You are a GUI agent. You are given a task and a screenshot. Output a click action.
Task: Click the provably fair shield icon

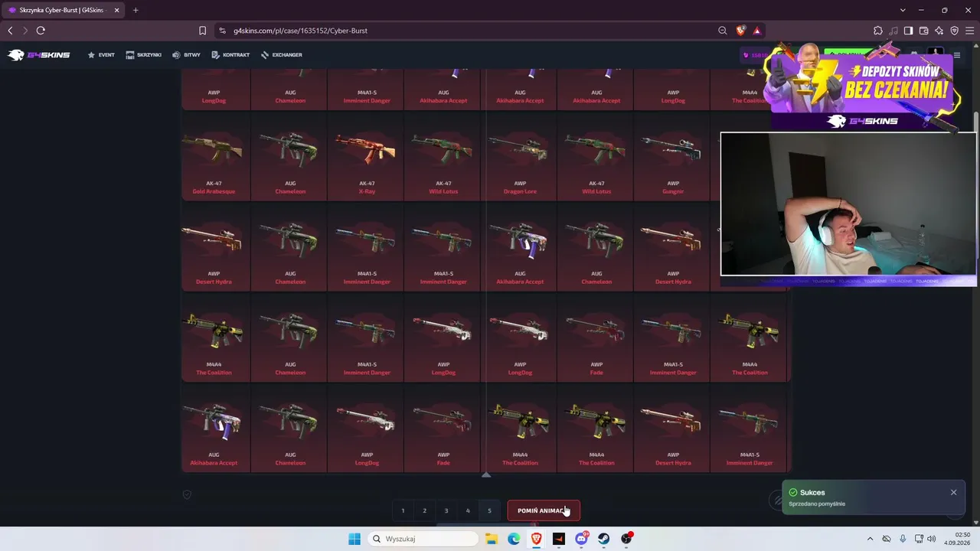point(187,494)
